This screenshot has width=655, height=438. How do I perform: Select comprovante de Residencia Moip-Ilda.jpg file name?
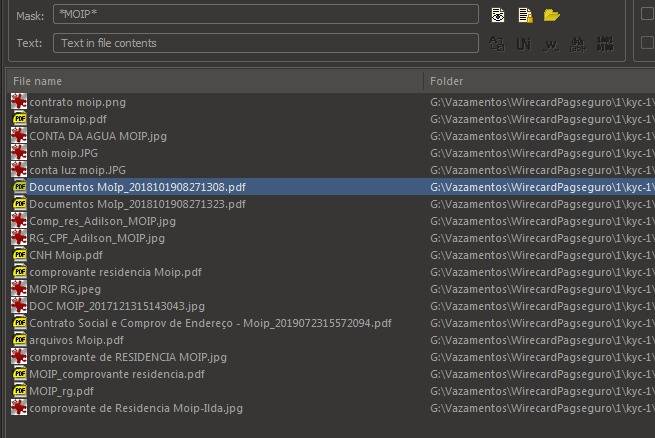(136, 408)
